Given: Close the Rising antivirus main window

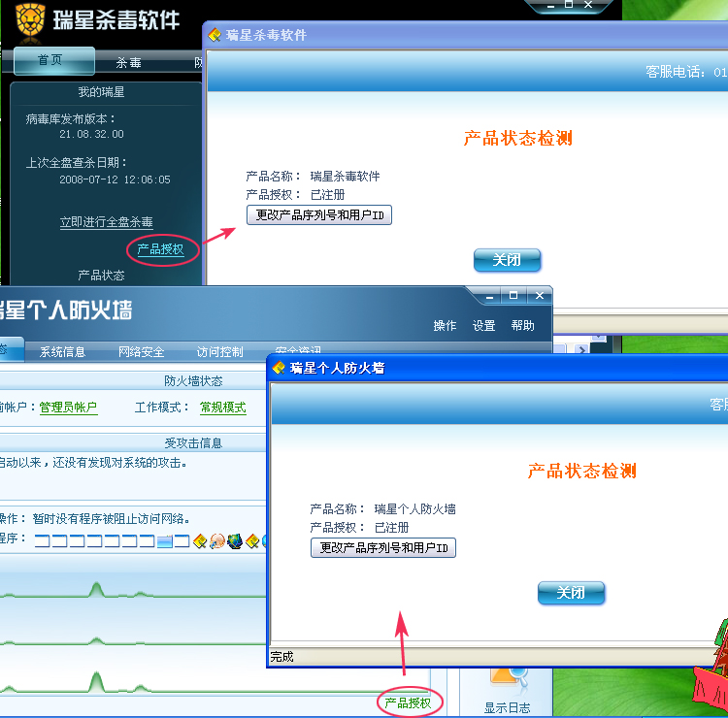Looking at the screenshot, I should coord(588,5).
